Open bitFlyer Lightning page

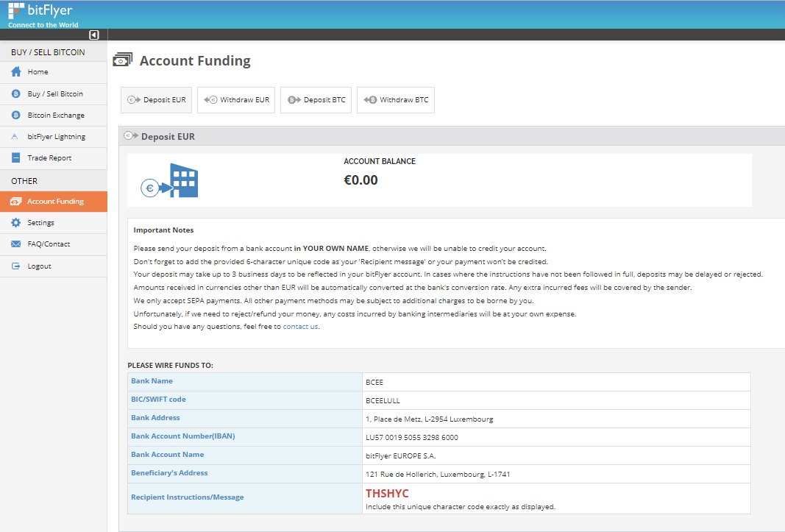pyautogui.click(x=54, y=137)
